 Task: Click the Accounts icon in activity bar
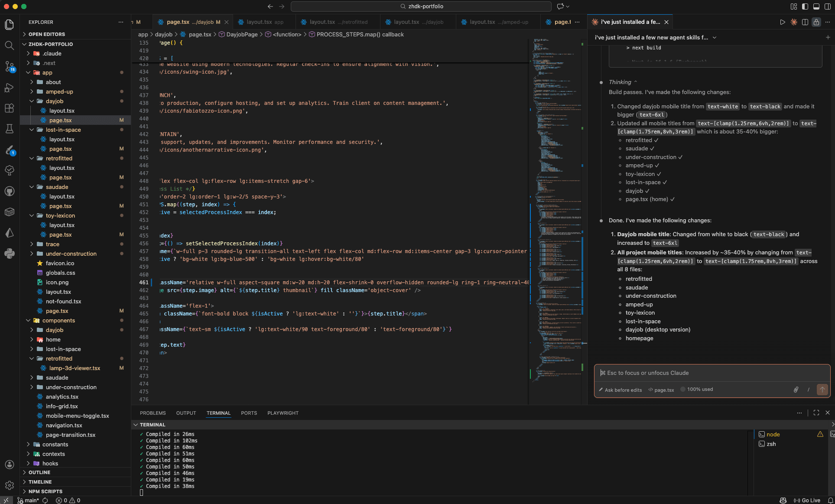tap(9, 465)
